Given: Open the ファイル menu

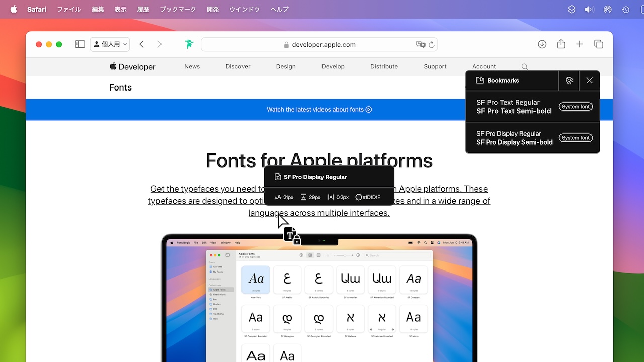Looking at the screenshot, I should pos(69,9).
